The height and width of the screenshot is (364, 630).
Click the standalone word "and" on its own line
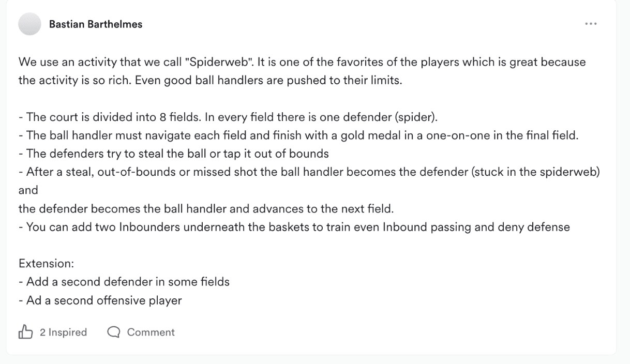pyautogui.click(x=28, y=190)
